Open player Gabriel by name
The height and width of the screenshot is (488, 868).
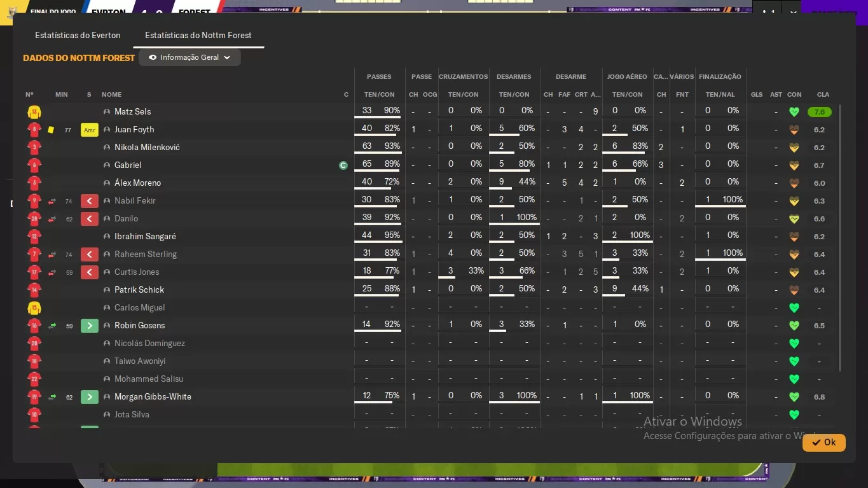pyautogui.click(x=128, y=165)
